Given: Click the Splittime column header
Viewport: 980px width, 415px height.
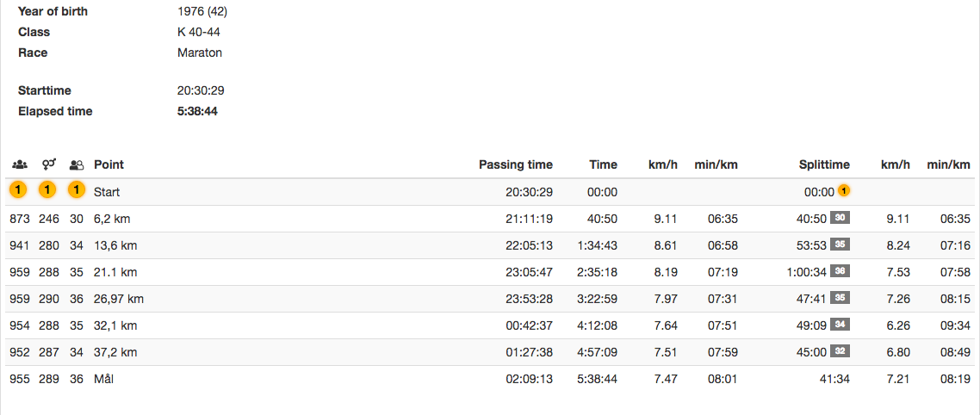Looking at the screenshot, I should point(824,164).
